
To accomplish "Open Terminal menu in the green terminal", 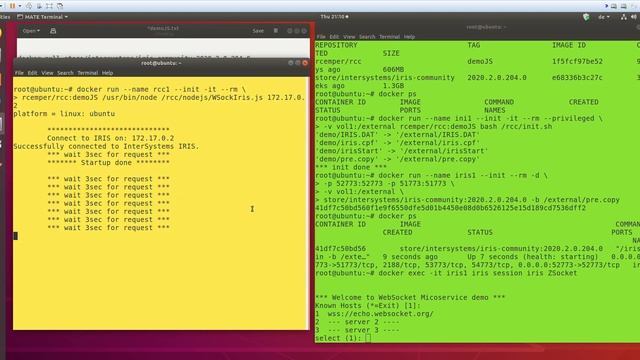I will [x=389, y=37].
